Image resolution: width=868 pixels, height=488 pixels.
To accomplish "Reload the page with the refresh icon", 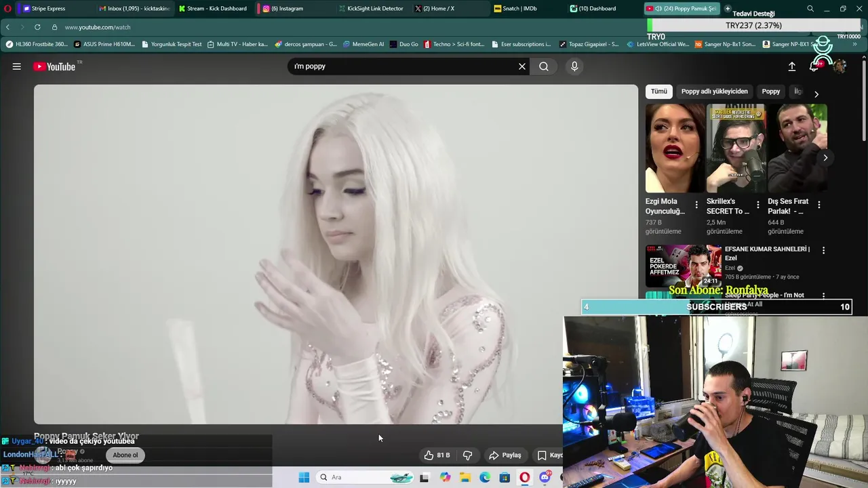I will 37,27.
